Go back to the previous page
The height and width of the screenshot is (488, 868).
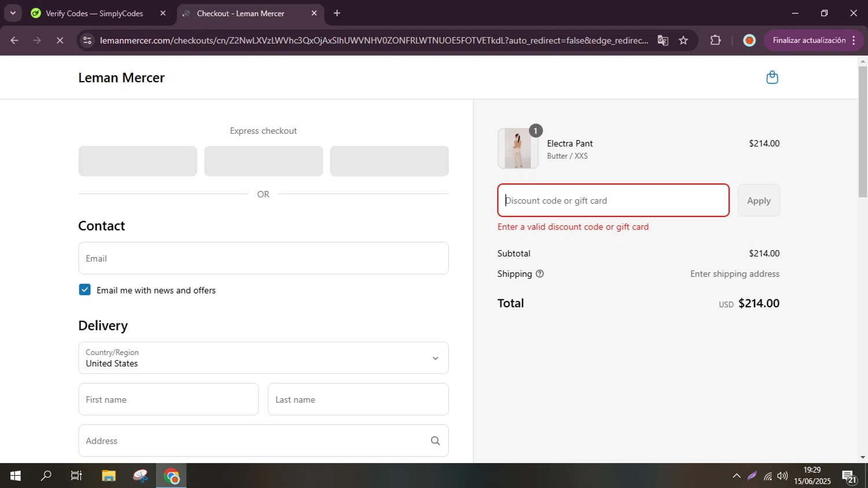point(14,41)
